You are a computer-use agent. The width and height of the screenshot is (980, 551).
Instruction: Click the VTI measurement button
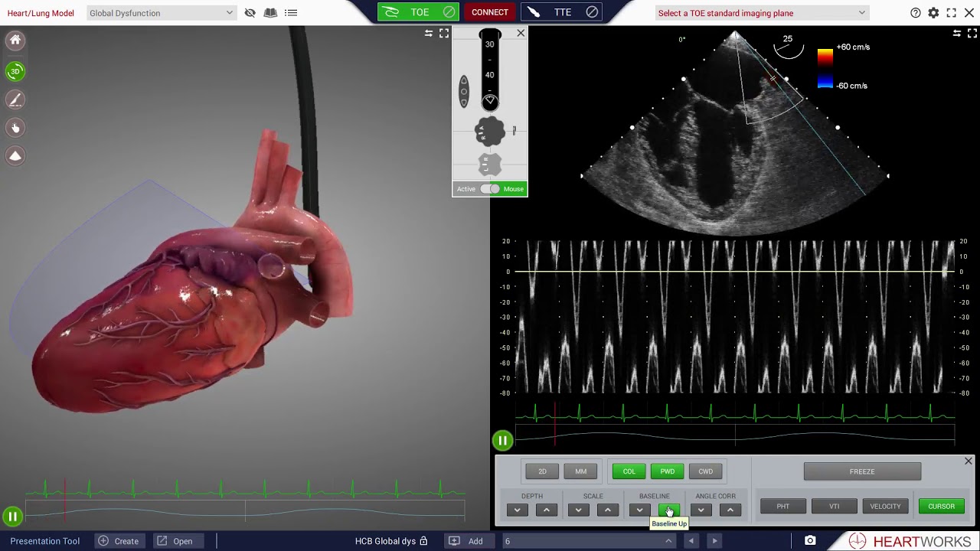[x=834, y=506]
